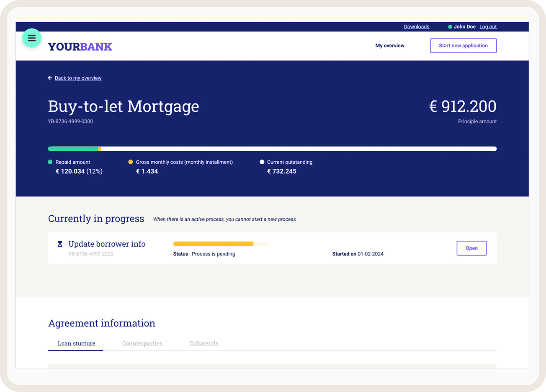Click the repaid value € 120.034 (12%)
Image resolution: width=546 pixels, height=392 pixels.
click(79, 171)
